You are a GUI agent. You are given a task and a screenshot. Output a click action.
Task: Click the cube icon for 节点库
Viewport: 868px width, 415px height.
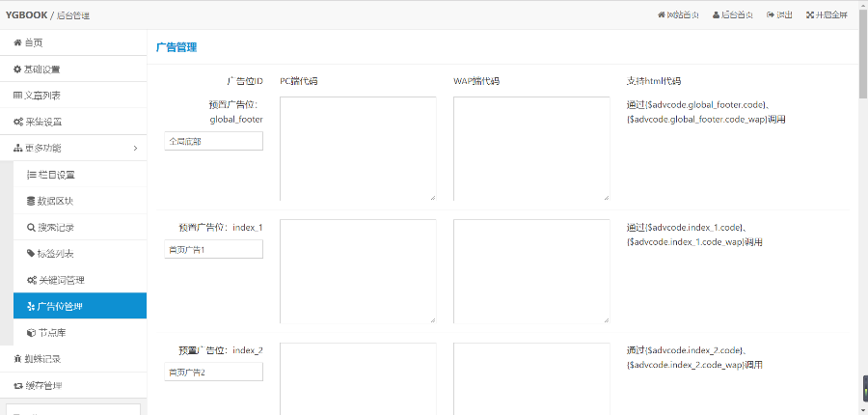[x=31, y=332]
